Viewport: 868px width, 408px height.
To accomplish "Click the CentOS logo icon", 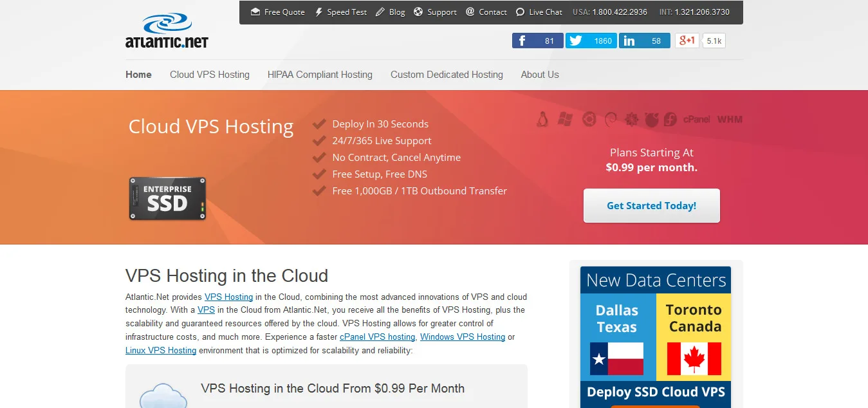I will coord(632,119).
